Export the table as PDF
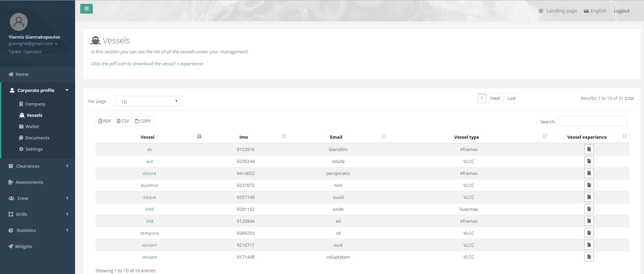The width and height of the screenshot is (644, 274). (x=105, y=121)
